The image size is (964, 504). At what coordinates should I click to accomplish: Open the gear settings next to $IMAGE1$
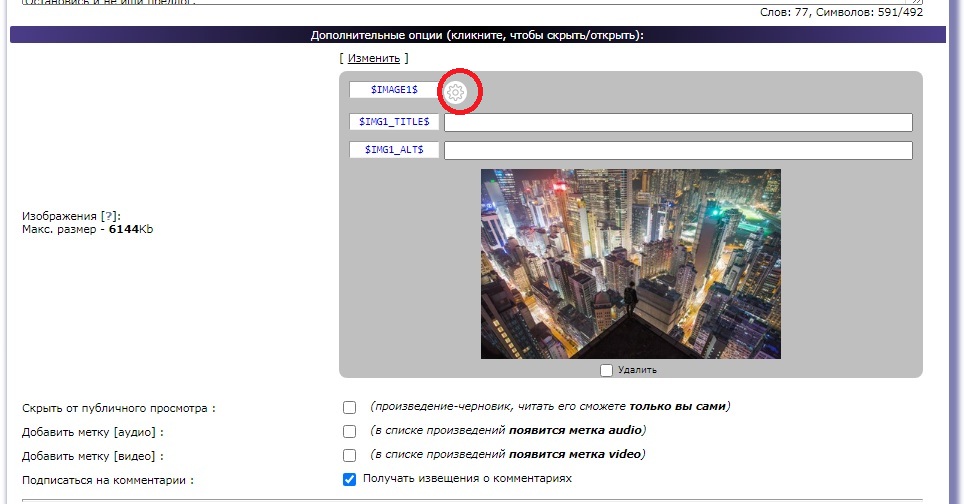click(456, 92)
